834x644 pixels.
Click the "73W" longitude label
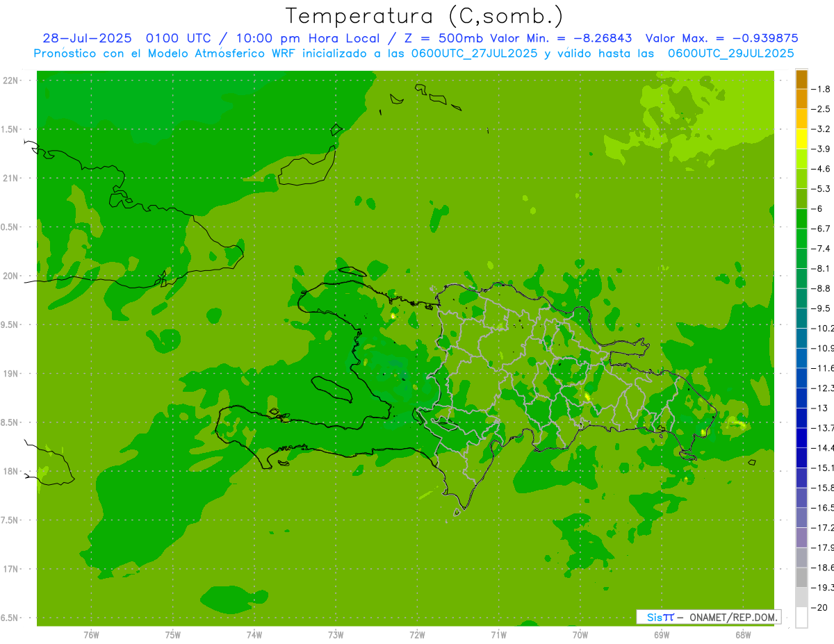point(336,634)
